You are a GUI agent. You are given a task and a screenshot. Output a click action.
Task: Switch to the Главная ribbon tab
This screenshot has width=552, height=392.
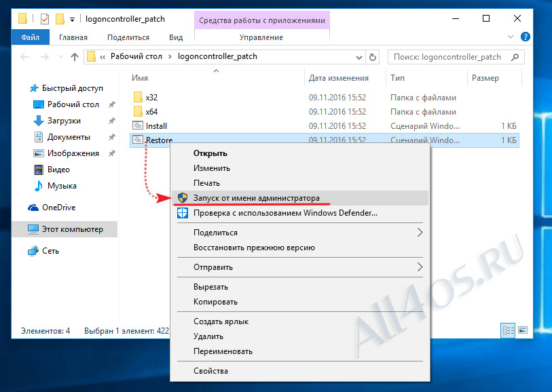point(73,37)
